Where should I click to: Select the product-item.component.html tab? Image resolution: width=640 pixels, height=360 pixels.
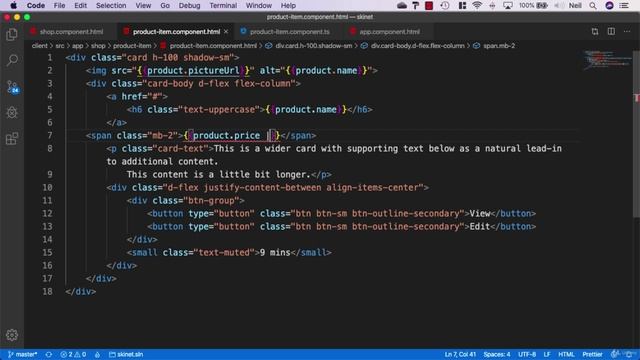(176, 31)
